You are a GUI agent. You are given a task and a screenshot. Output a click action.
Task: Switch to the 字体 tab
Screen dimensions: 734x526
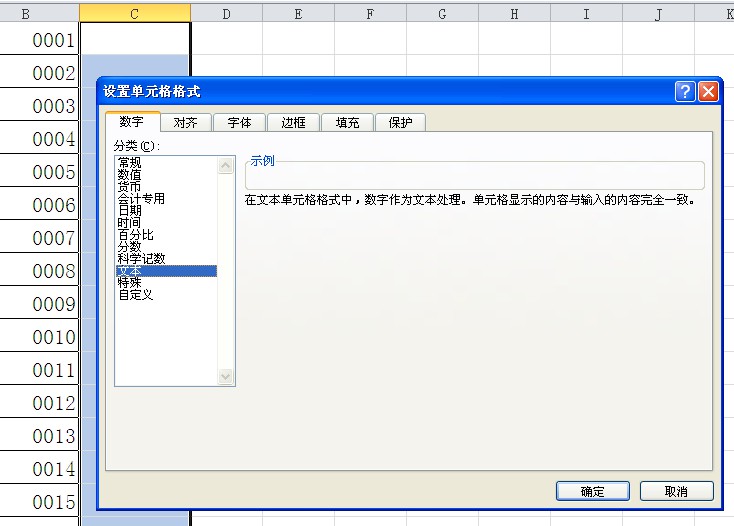coord(239,123)
